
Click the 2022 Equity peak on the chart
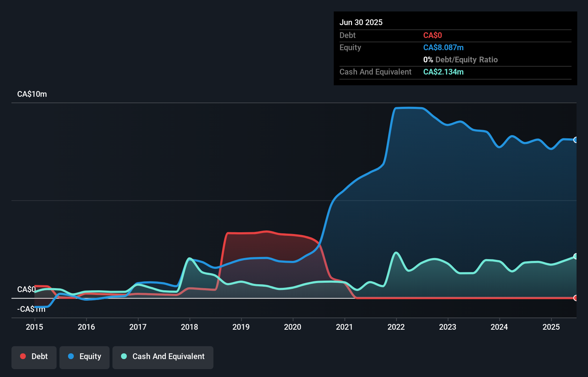tap(408, 108)
